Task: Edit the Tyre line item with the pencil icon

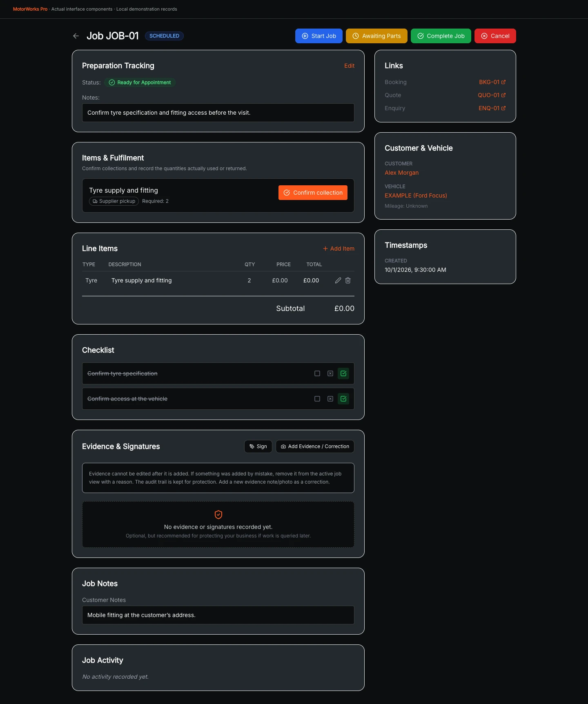Action: click(338, 280)
